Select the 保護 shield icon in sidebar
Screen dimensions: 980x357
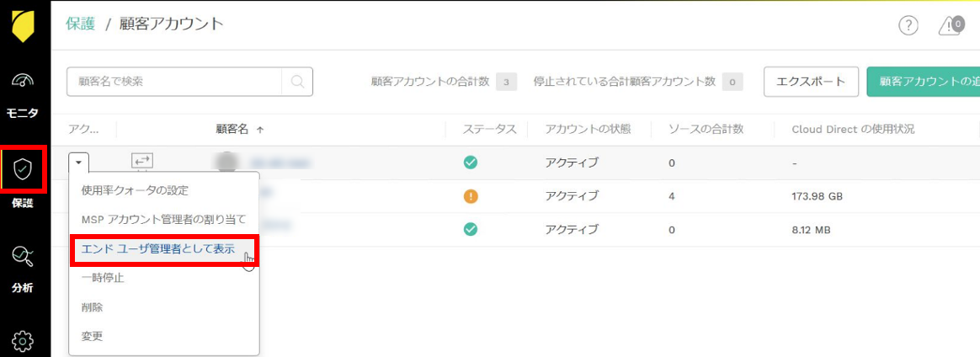pyautogui.click(x=23, y=171)
